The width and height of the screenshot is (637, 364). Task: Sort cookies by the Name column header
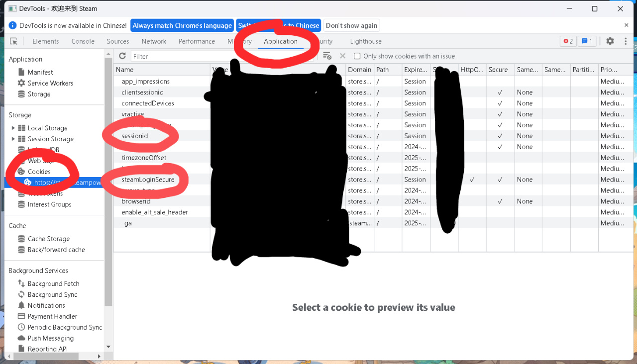[x=162, y=70]
